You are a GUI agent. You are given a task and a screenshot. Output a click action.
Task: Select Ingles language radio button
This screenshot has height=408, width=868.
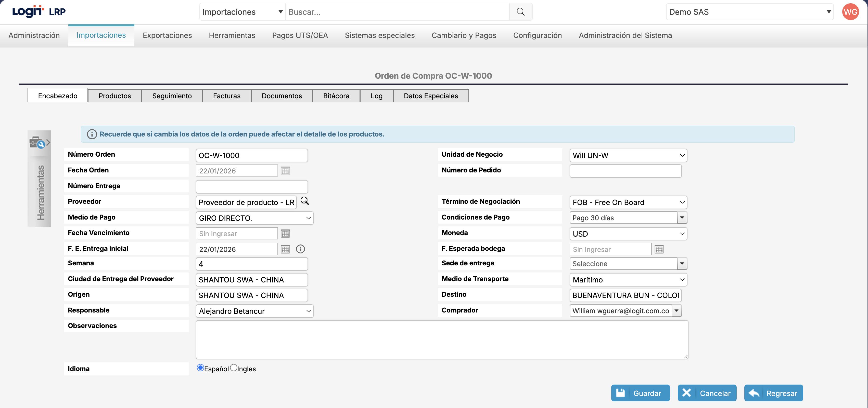pyautogui.click(x=234, y=368)
